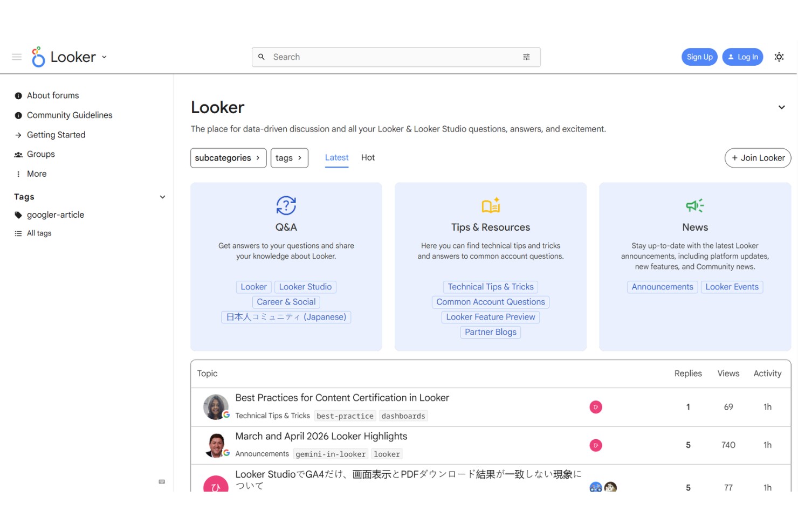Click the Sign Up button

point(699,57)
